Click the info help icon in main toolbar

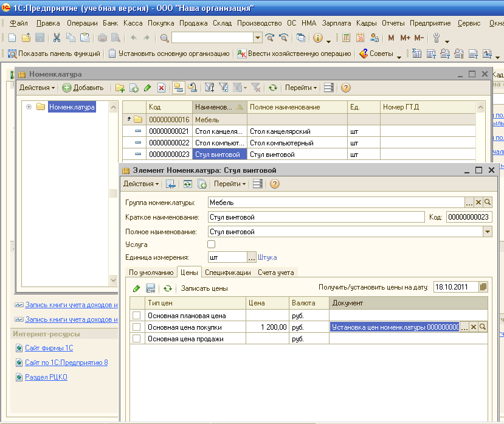318,38
